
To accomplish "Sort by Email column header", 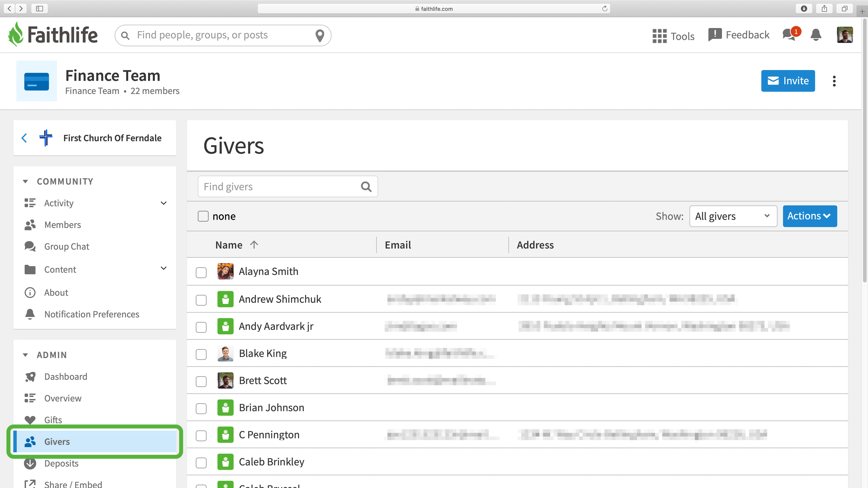I will (398, 245).
